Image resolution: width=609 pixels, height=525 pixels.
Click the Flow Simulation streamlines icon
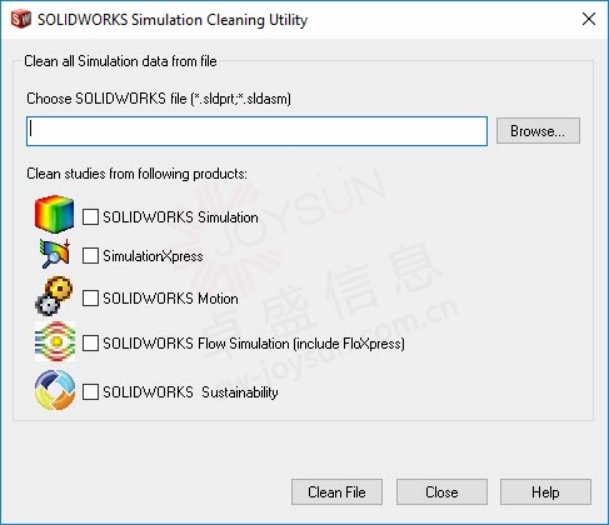tap(55, 341)
